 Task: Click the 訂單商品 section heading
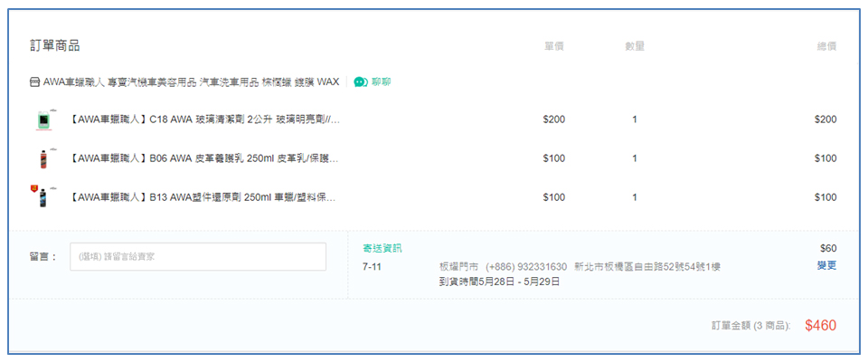[x=55, y=46]
